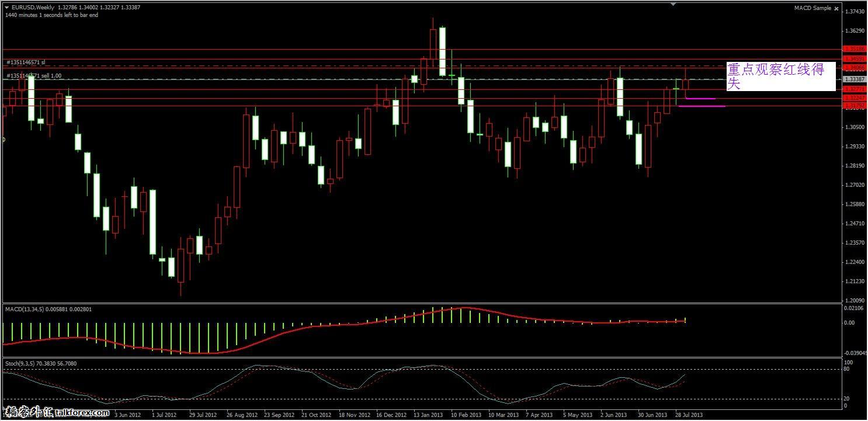The height and width of the screenshot is (421, 868).
Task: Click the purple Chinese annotation text box
Action: coord(781,76)
